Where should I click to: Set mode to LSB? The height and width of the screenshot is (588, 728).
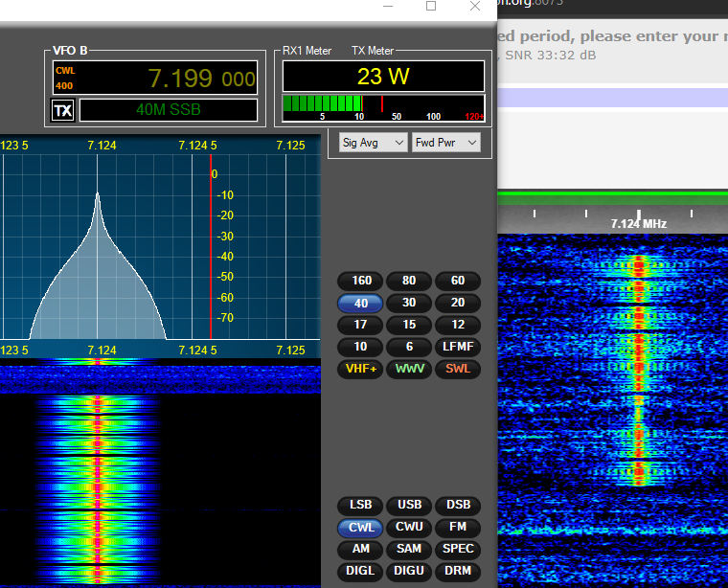tap(361, 505)
